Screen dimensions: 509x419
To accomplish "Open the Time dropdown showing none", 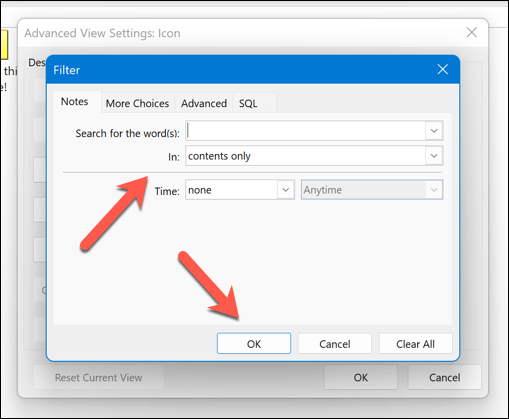I will pyautogui.click(x=240, y=190).
